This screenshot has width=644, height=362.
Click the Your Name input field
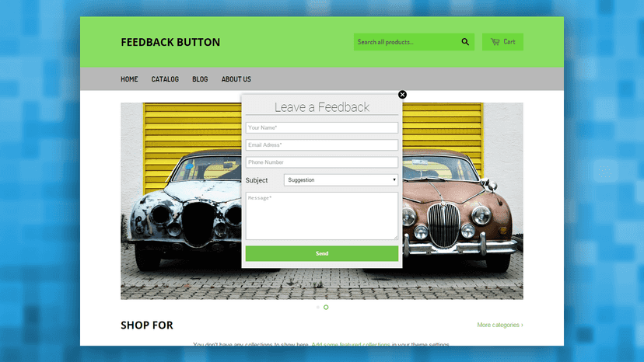pos(322,127)
